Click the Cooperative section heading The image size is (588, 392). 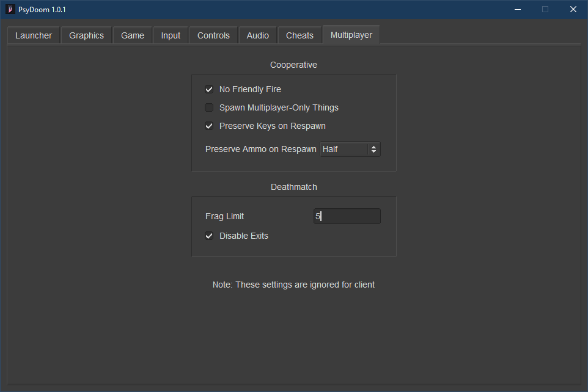click(293, 65)
